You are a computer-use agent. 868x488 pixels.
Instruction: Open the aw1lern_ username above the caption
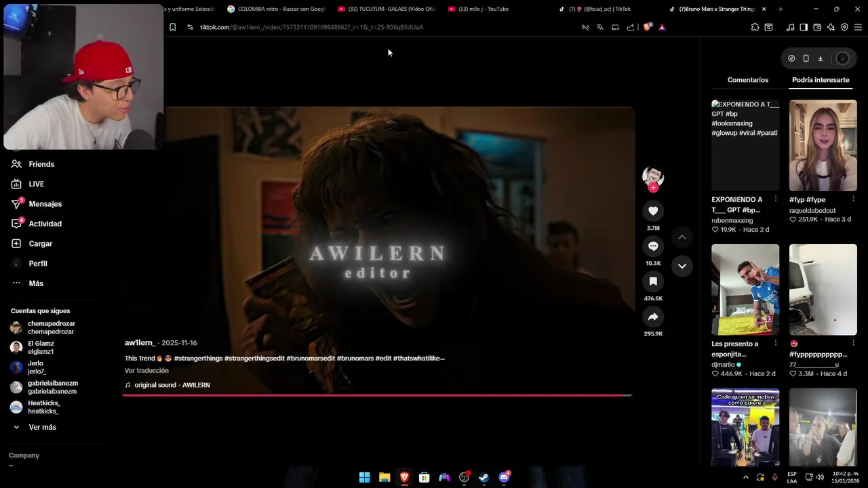[x=140, y=343]
